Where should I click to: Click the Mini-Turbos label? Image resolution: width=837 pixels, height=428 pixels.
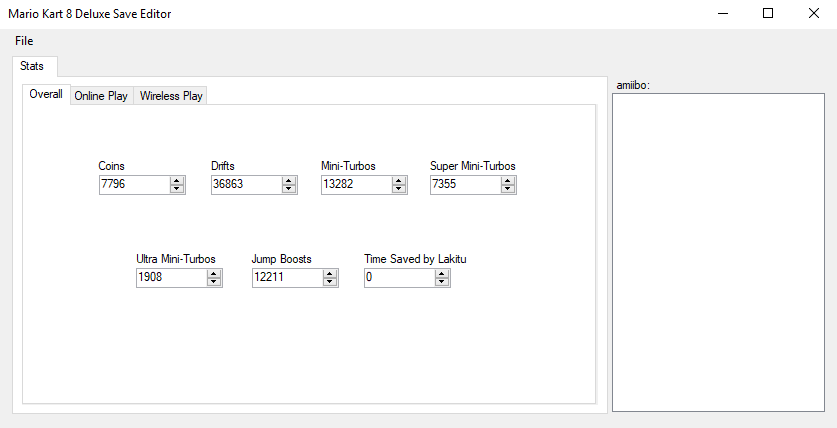tap(348, 166)
